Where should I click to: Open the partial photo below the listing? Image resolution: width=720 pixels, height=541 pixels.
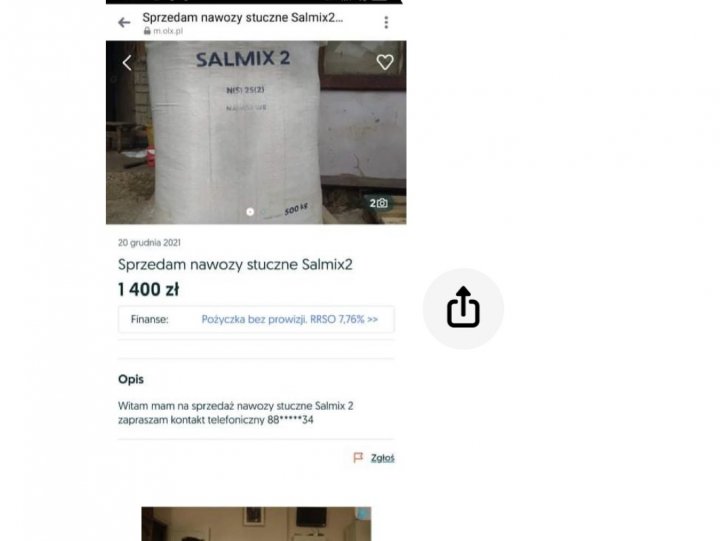(256, 524)
